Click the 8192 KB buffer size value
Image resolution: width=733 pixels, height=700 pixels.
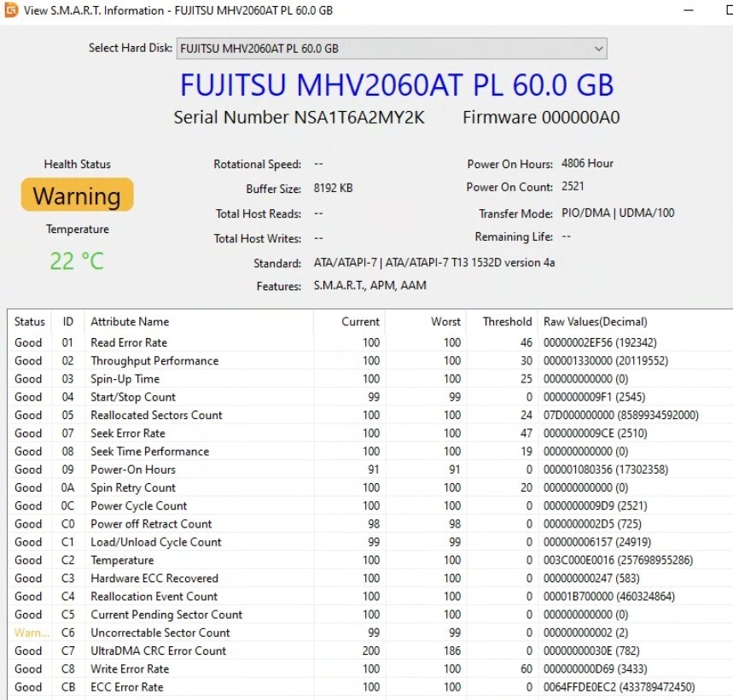(334, 188)
